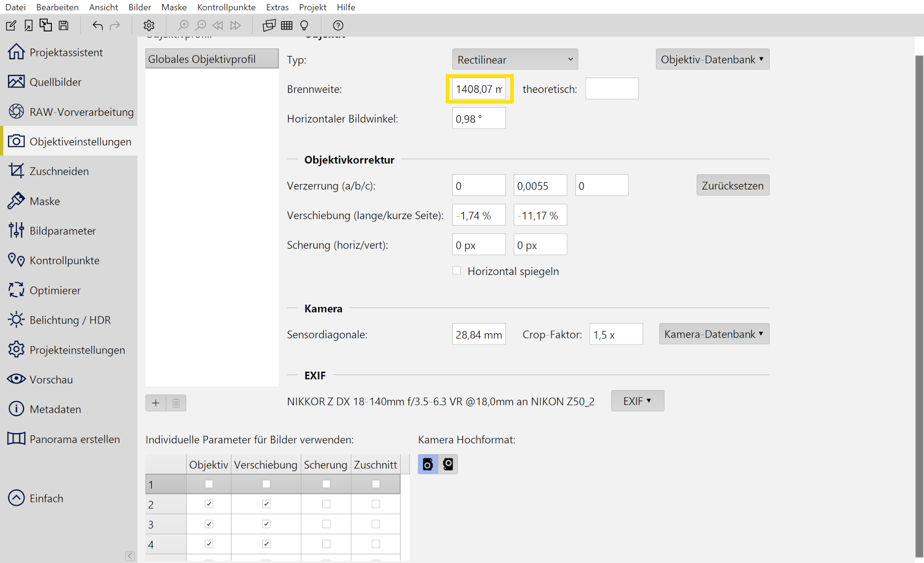Open the Extras menu
The width and height of the screenshot is (924, 563).
click(x=277, y=7)
